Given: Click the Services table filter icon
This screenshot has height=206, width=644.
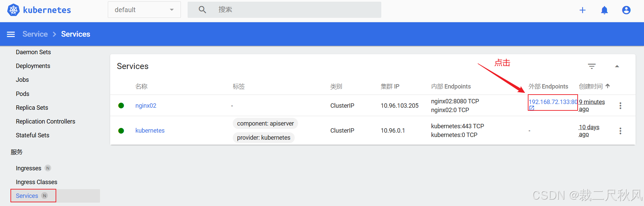Looking at the screenshot, I should pyautogui.click(x=592, y=66).
